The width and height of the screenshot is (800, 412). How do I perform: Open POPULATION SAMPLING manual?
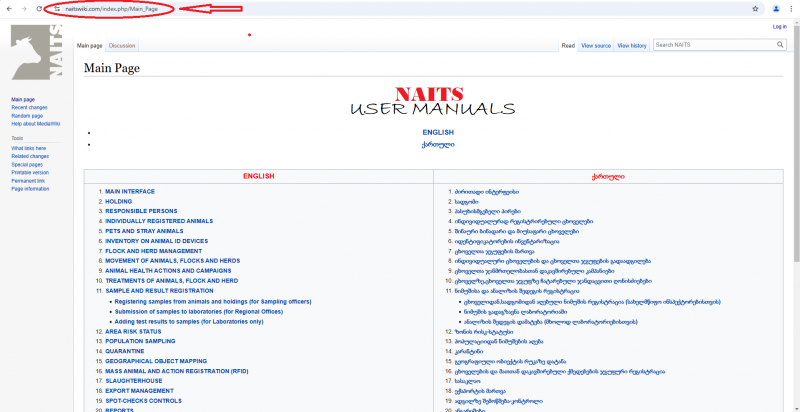(x=140, y=341)
